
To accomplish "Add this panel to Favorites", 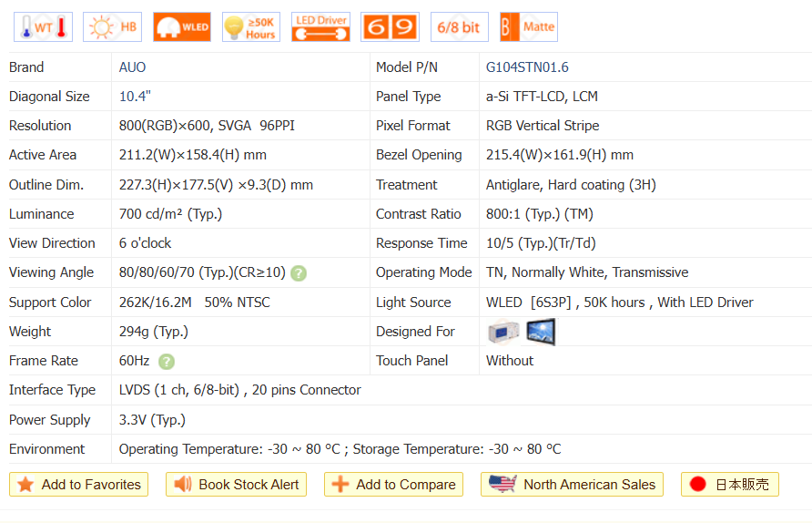I will [79, 485].
